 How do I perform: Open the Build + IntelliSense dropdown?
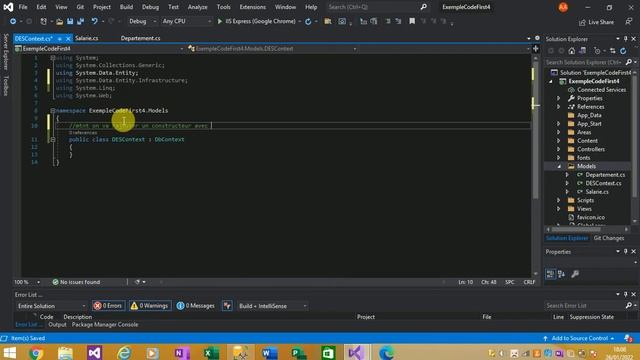[x=273, y=306]
